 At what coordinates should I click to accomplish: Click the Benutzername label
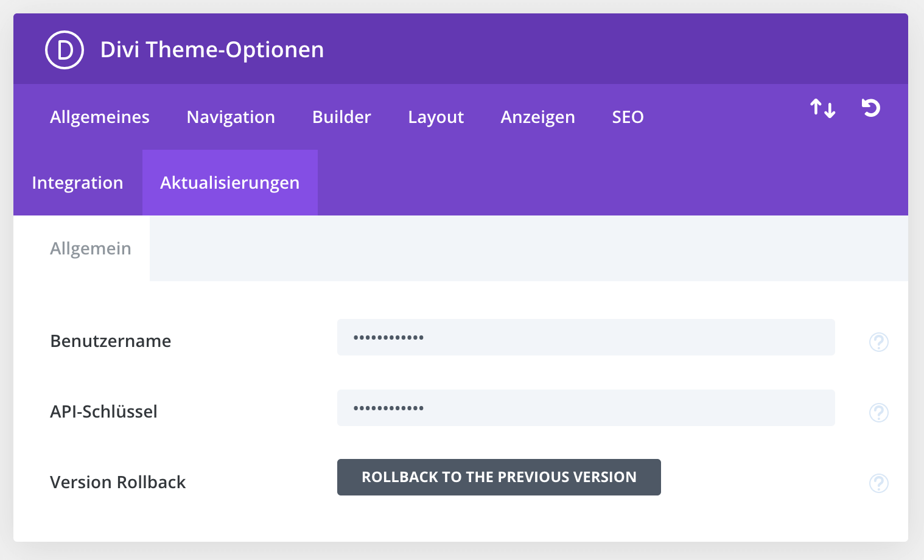[111, 341]
